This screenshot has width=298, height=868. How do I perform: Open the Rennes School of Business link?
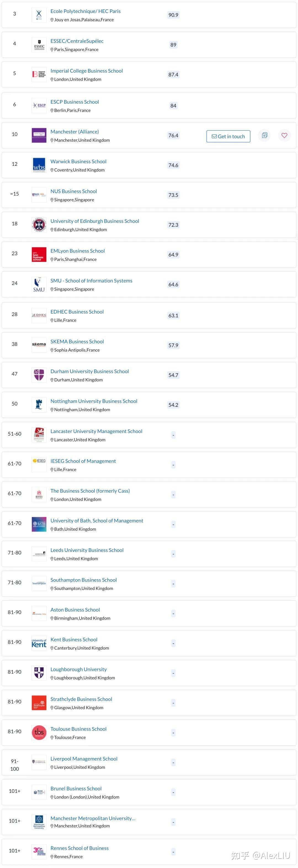point(79,848)
